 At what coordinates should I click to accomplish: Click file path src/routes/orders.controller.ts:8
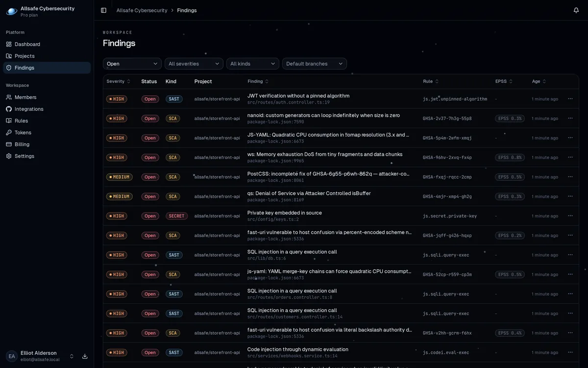tap(290, 297)
